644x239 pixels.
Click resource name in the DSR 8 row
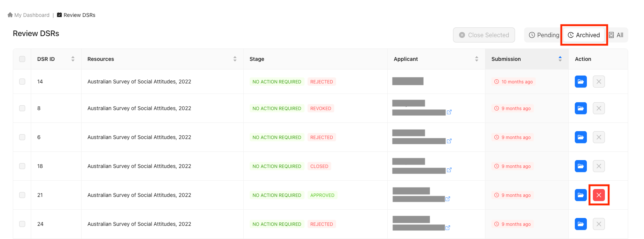(139, 108)
